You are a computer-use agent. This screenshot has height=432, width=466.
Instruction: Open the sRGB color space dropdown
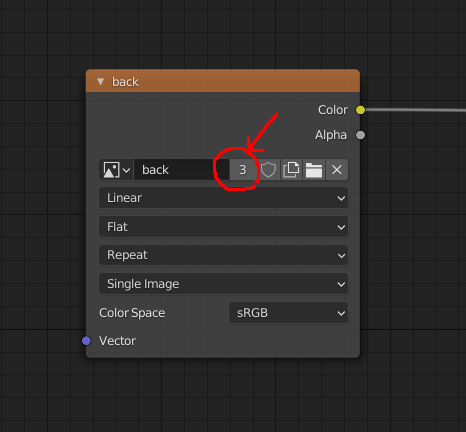click(289, 313)
